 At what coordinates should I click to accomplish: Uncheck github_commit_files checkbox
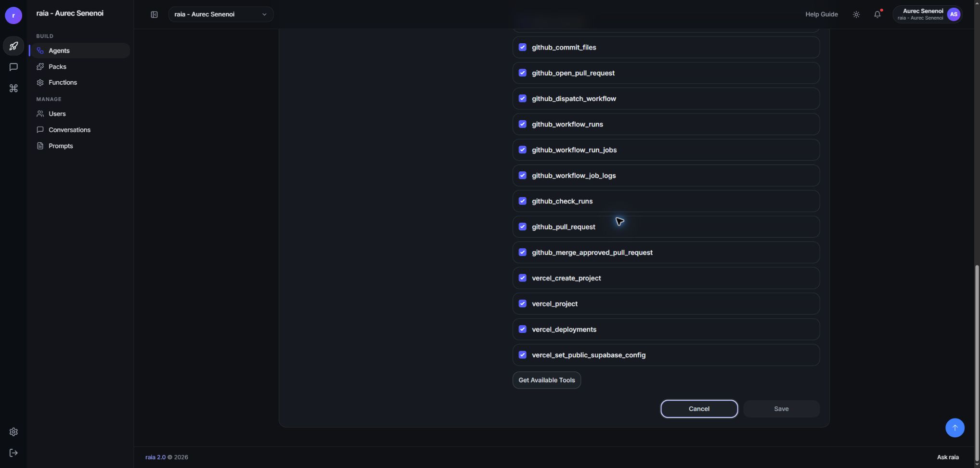tap(523, 47)
